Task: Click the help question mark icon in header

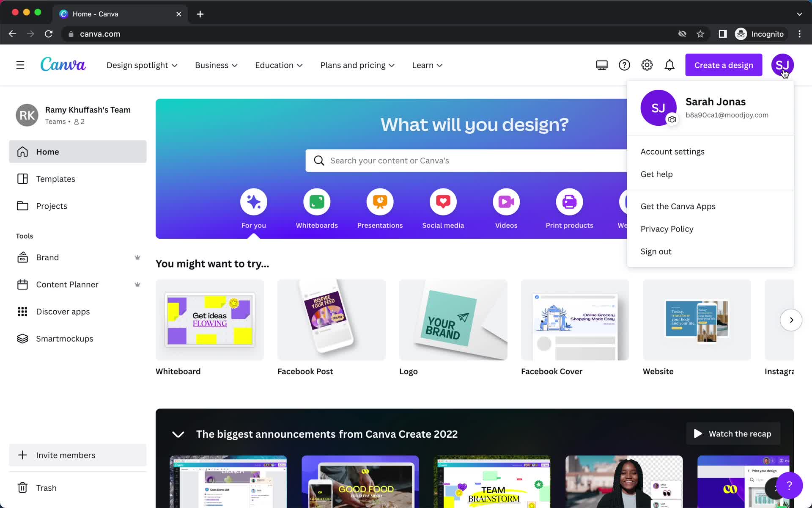Action: pos(624,65)
